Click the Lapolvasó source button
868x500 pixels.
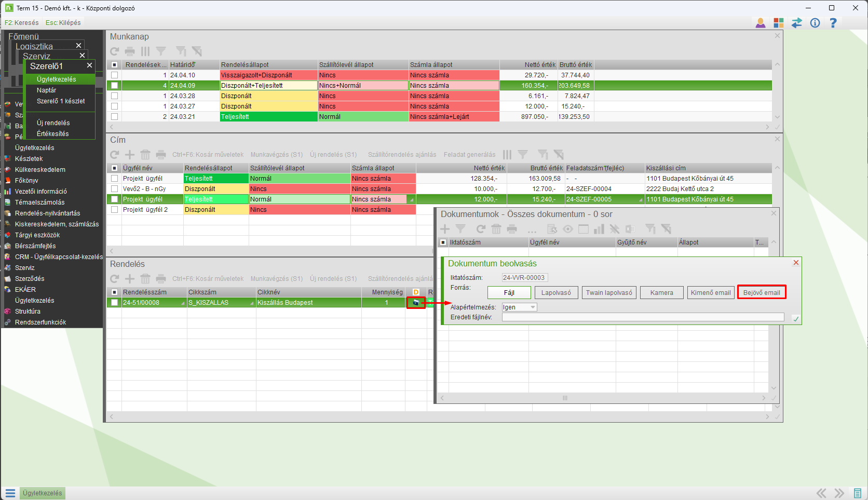pos(556,293)
